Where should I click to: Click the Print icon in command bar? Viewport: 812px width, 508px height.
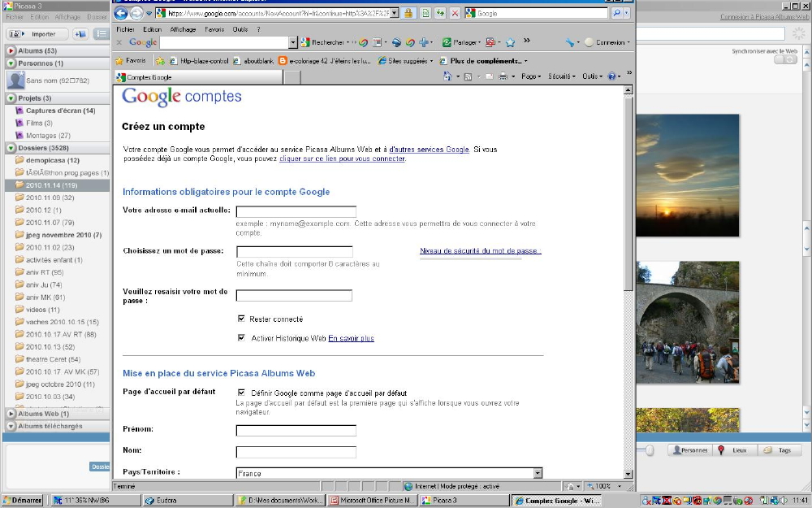[503, 76]
